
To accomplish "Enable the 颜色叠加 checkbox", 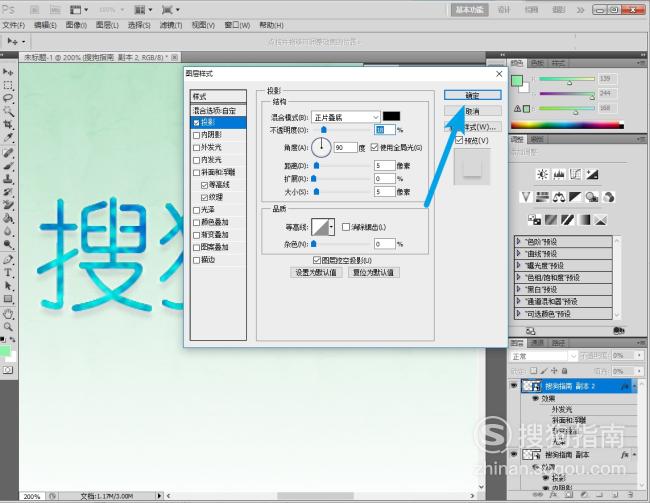I will (196, 223).
